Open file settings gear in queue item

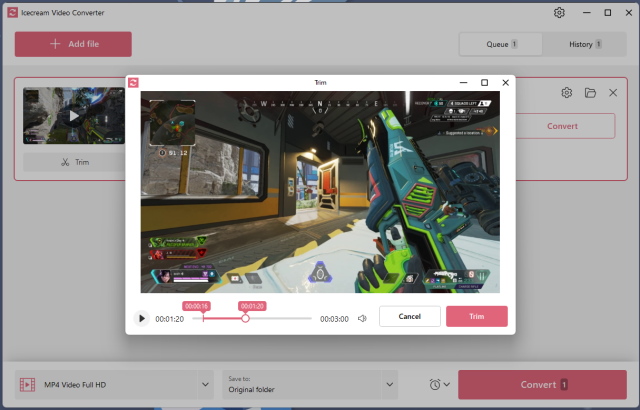click(567, 93)
